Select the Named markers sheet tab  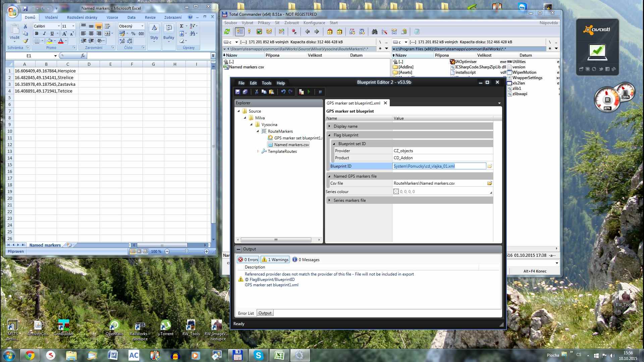pyautogui.click(x=45, y=245)
